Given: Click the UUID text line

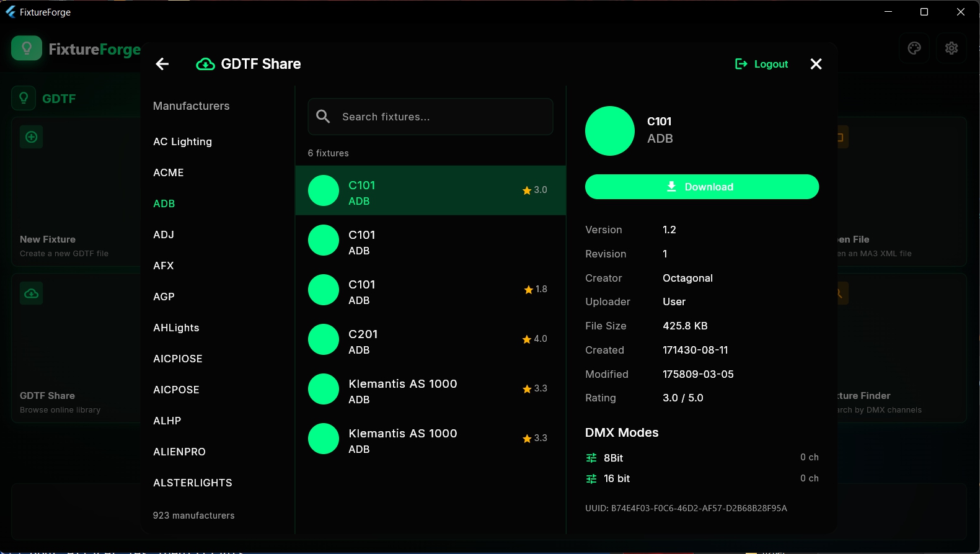Looking at the screenshot, I should coord(686,508).
